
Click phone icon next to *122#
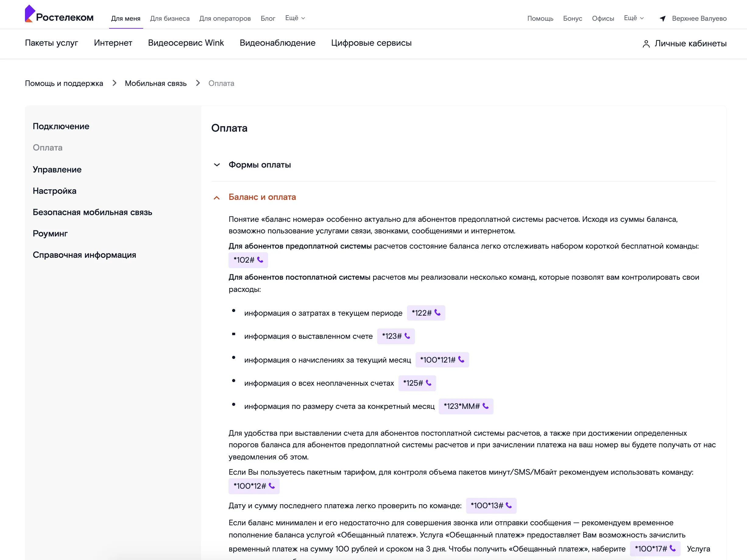(437, 313)
